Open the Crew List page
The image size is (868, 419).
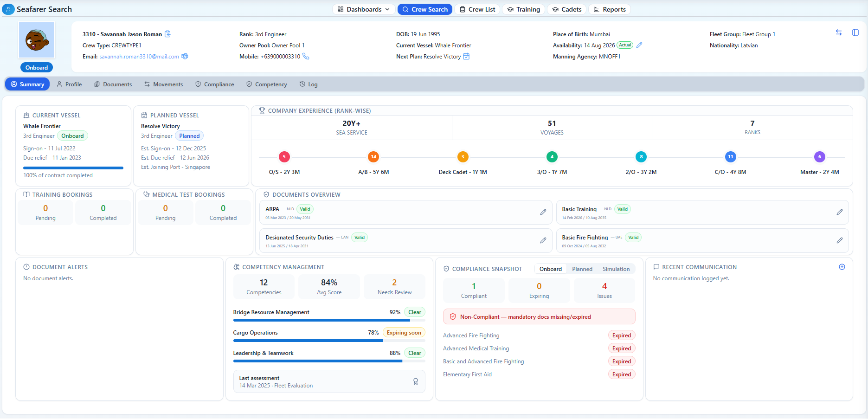(477, 9)
